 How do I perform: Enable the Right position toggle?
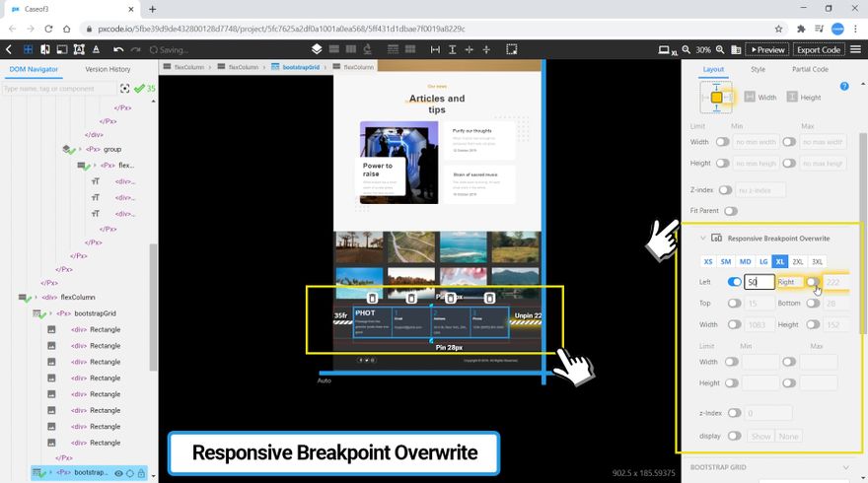pos(812,283)
